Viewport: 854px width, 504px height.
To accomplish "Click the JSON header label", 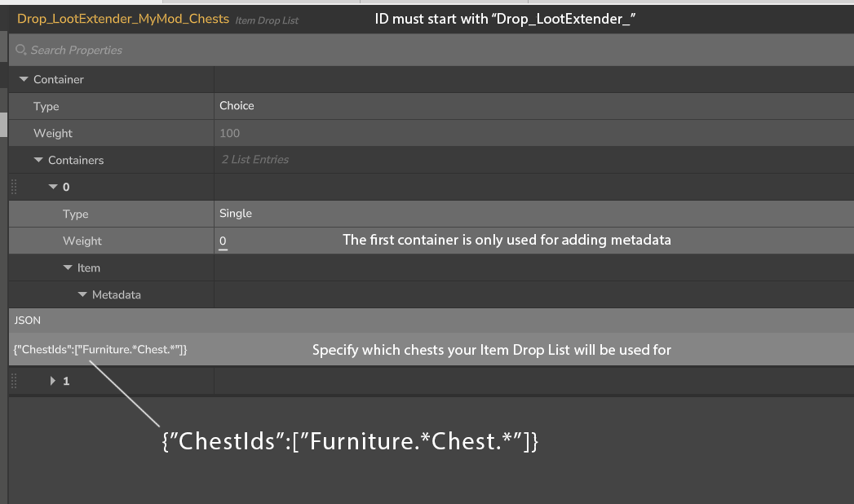I will pos(28,321).
